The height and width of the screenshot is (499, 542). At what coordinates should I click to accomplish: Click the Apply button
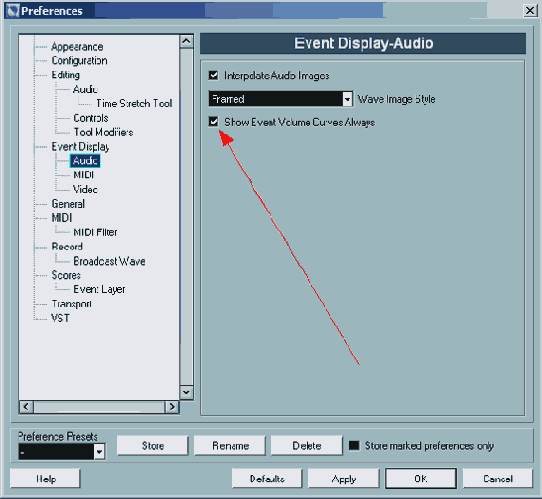[x=344, y=479]
